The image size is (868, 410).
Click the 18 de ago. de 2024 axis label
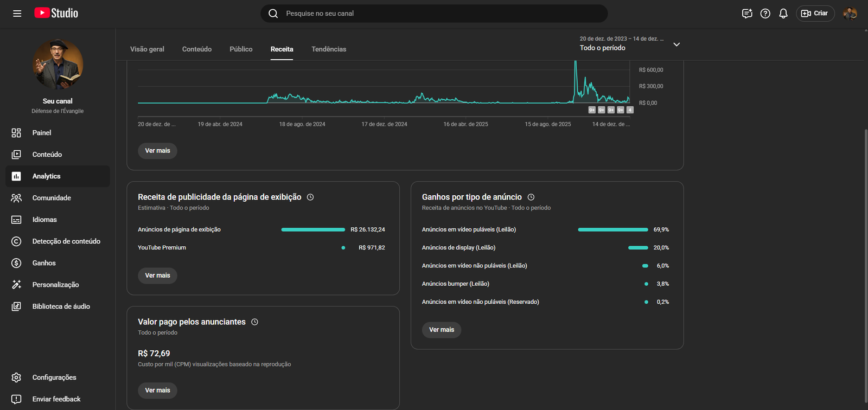(x=302, y=124)
